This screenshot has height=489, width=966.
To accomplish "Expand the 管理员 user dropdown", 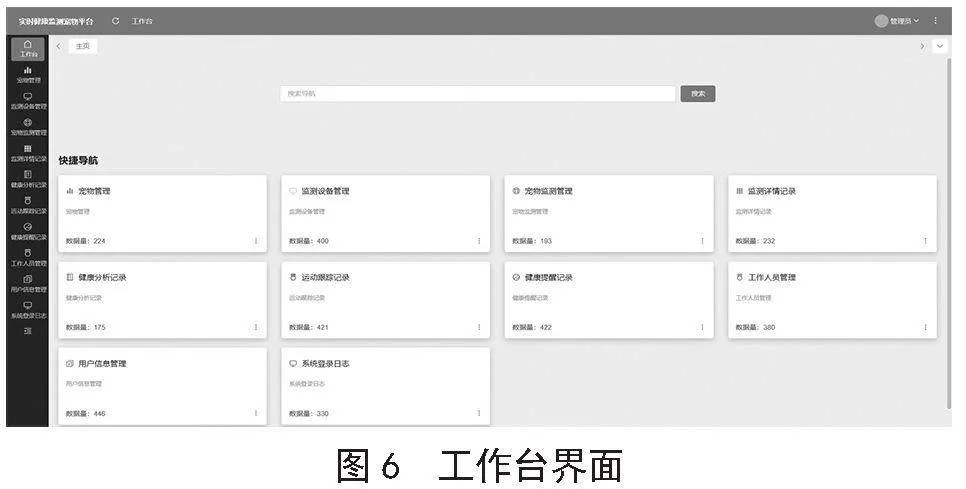I will point(904,21).
